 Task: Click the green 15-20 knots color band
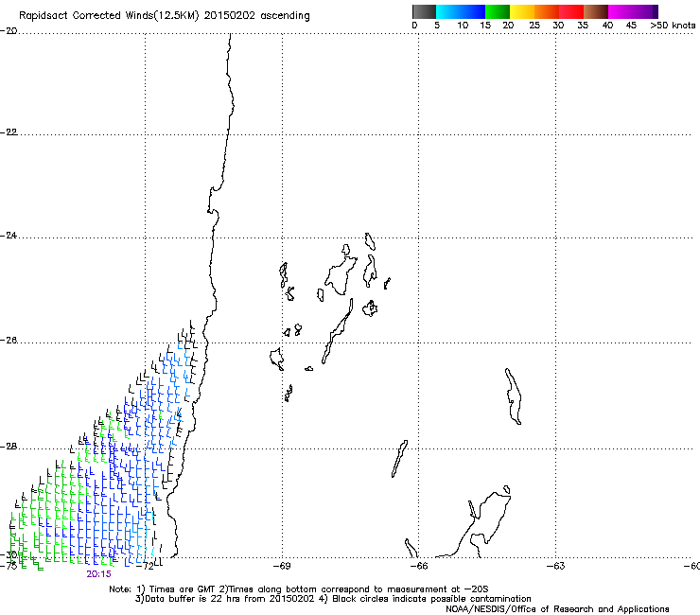click(498, 11)
